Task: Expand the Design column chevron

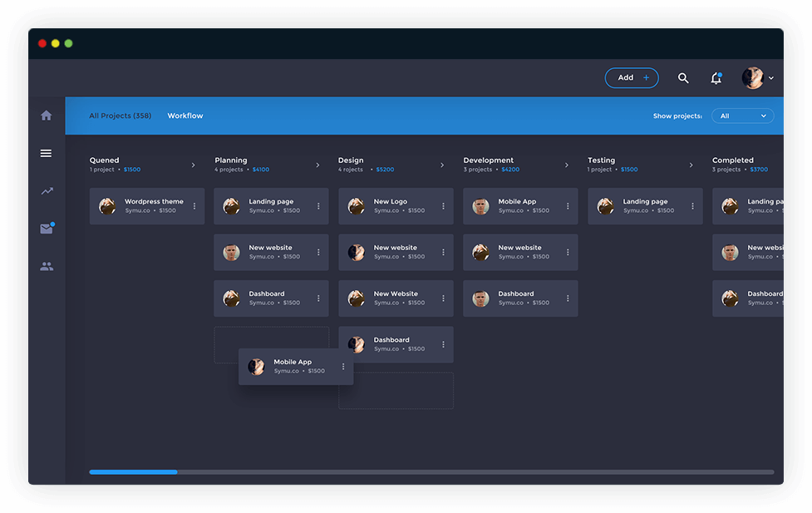Action: click(442, 165)
